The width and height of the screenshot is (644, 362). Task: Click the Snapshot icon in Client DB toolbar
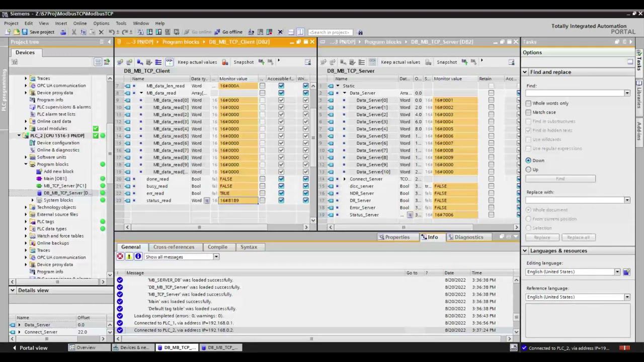[x=225, y=62]
